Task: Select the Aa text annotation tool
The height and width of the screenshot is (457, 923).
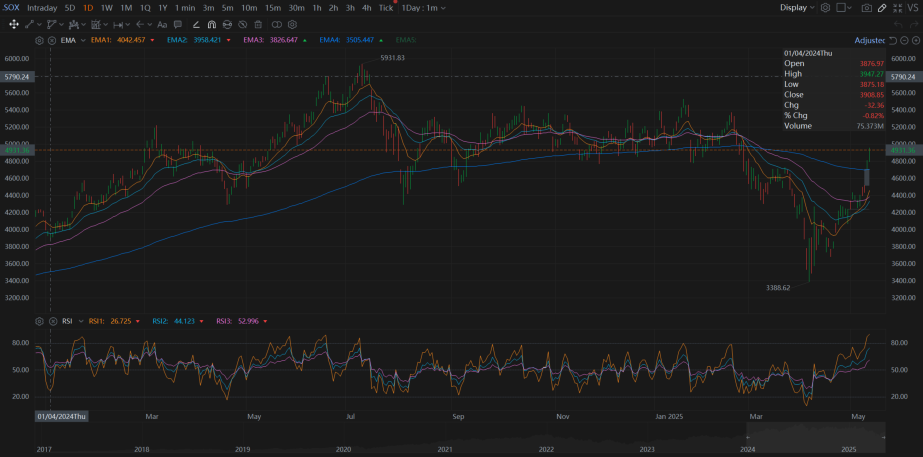Action: [x=162, y=25]
